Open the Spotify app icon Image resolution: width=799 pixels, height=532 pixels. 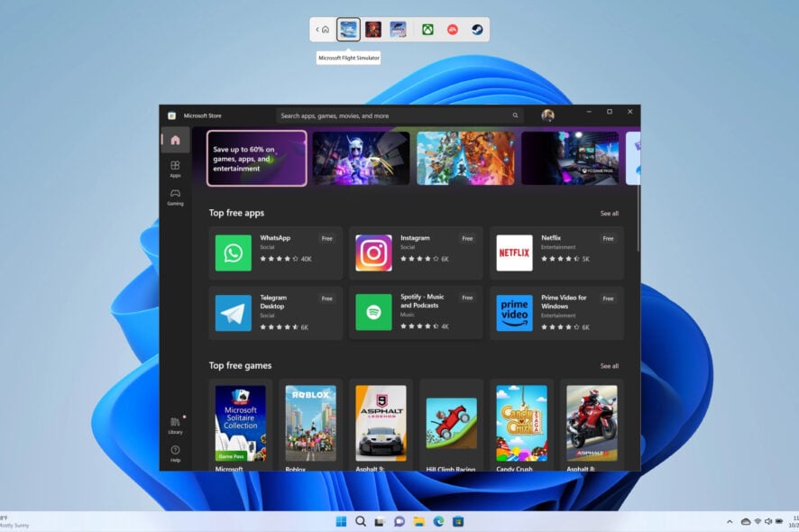373,312
